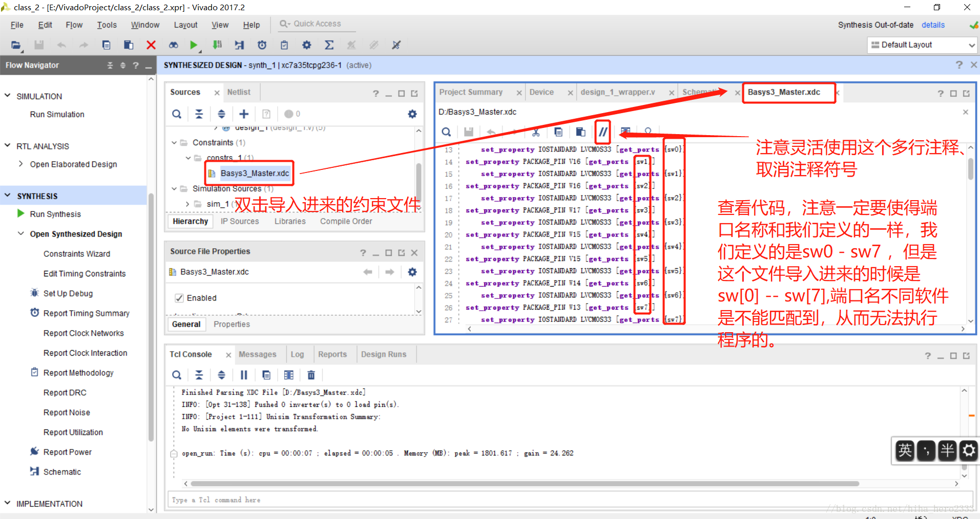Pause output in Tcl Console
The image size is (980, 519).
(x=244, y=375)
